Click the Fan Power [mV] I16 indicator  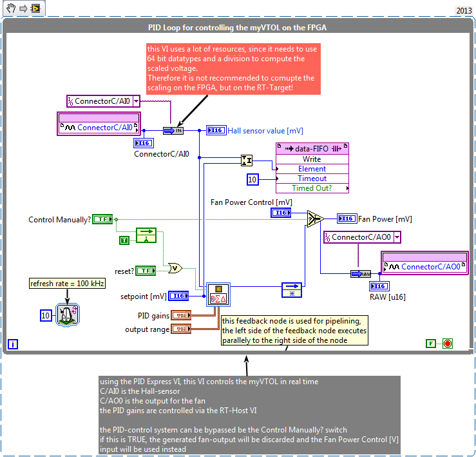point(347,219)
